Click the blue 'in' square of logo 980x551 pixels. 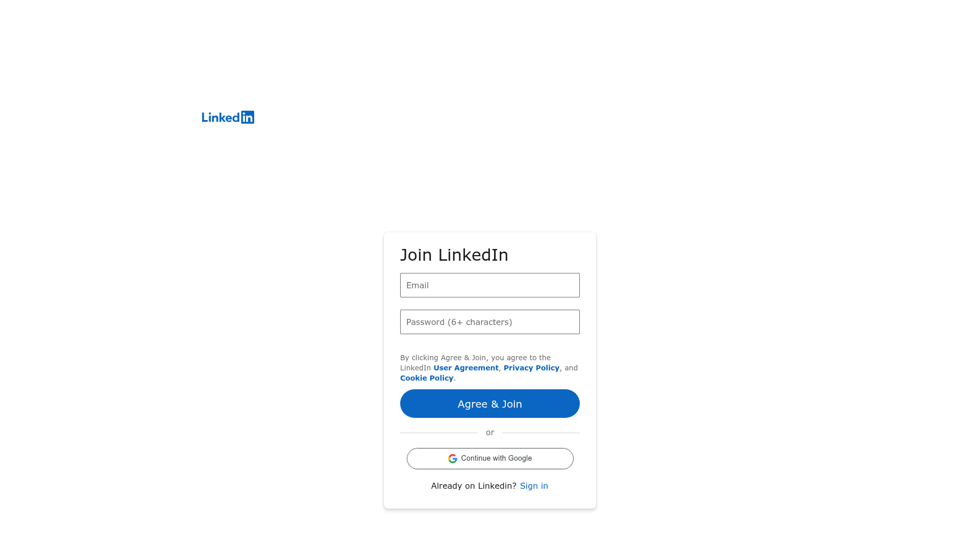click(x=248, y=117)
